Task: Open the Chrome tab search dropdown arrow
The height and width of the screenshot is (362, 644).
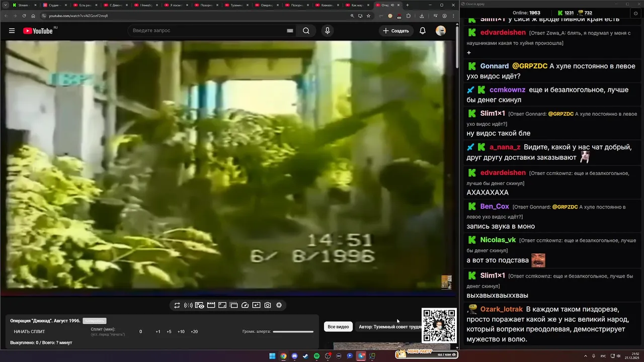Action: pyautogui.click(x=5, y=5)
